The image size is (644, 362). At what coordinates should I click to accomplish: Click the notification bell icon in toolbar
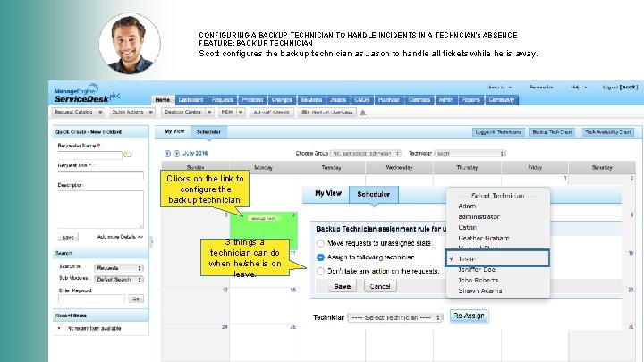coord(362,113)
